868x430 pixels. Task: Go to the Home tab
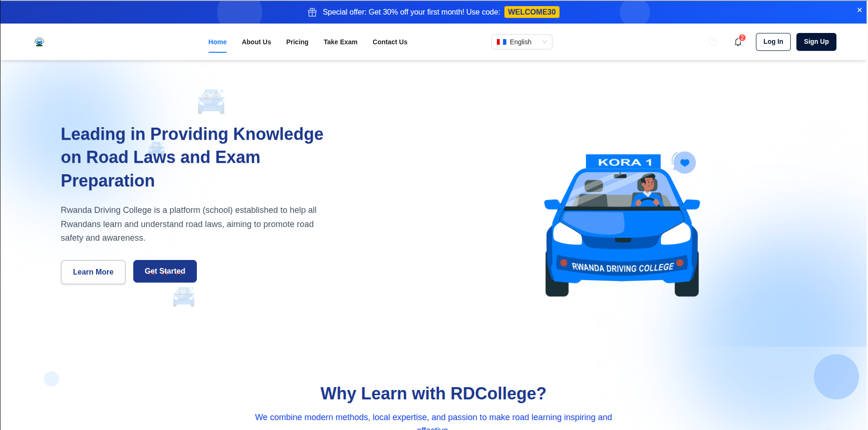[218, 42]
